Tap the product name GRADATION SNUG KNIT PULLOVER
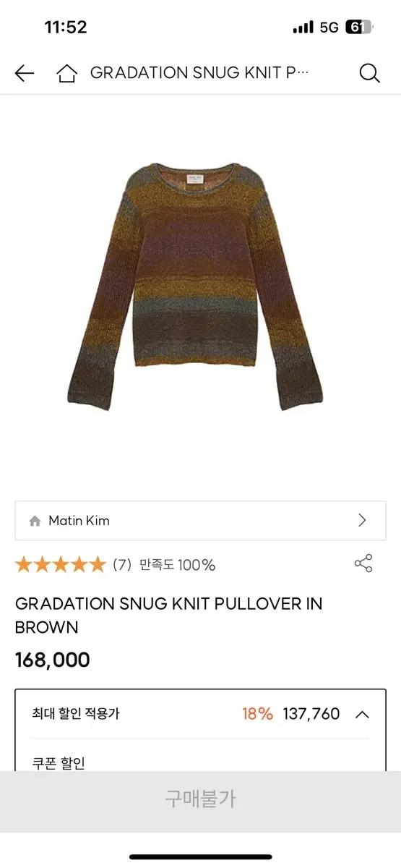401x868 pixels. pyautogui.click(x=169, y=615)
